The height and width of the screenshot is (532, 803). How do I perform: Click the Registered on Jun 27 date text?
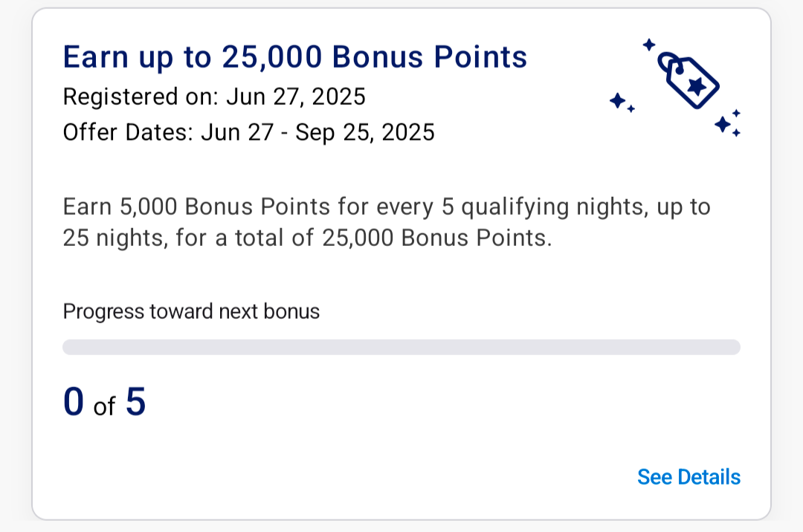[x=214, y=97]
